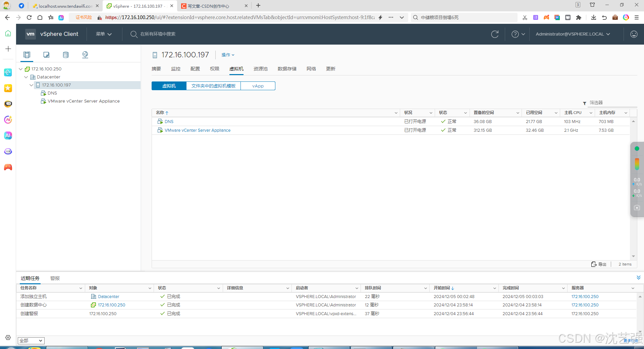The width and height of the screenshot is (644, 349).
Task: Open the 172.16.100.250 object link in 创建数据中心 row
Action: coord(111,305)
